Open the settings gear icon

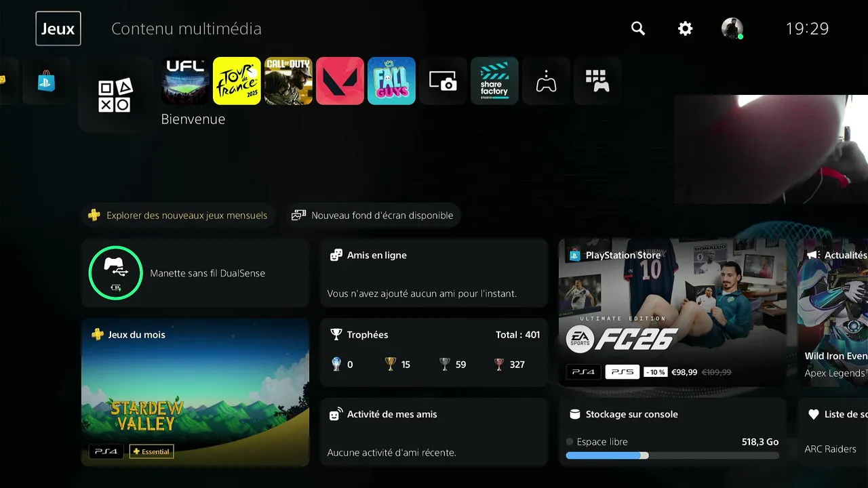686,28
